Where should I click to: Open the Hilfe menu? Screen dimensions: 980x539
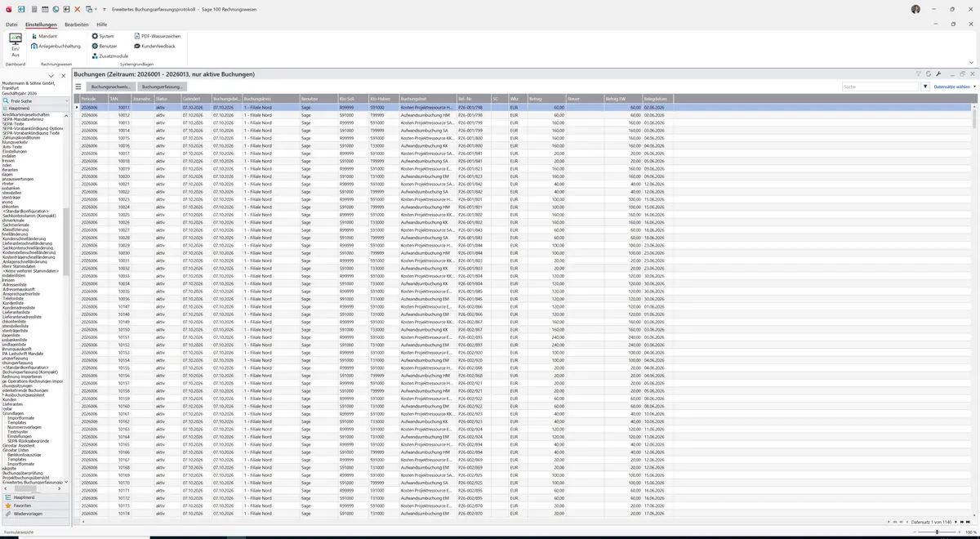(102, 24)
